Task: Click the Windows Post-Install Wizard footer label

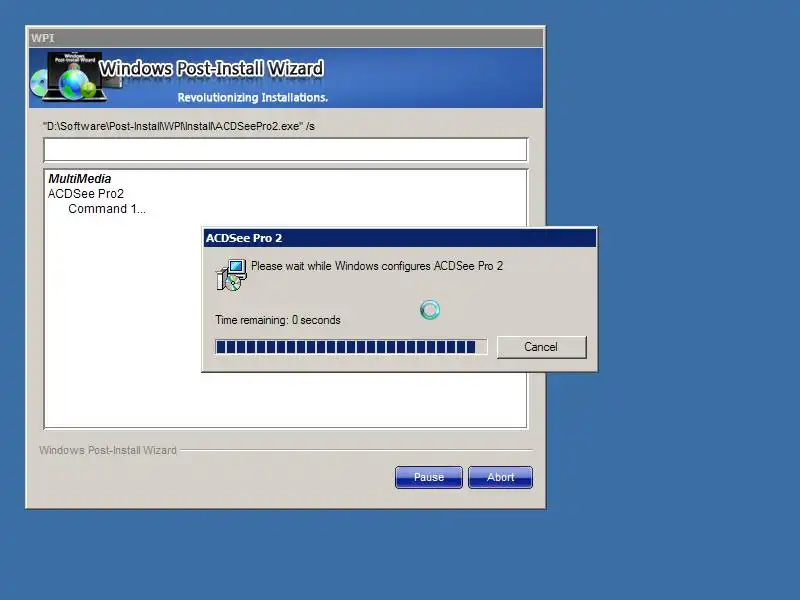Action: [x=108, y=450]
